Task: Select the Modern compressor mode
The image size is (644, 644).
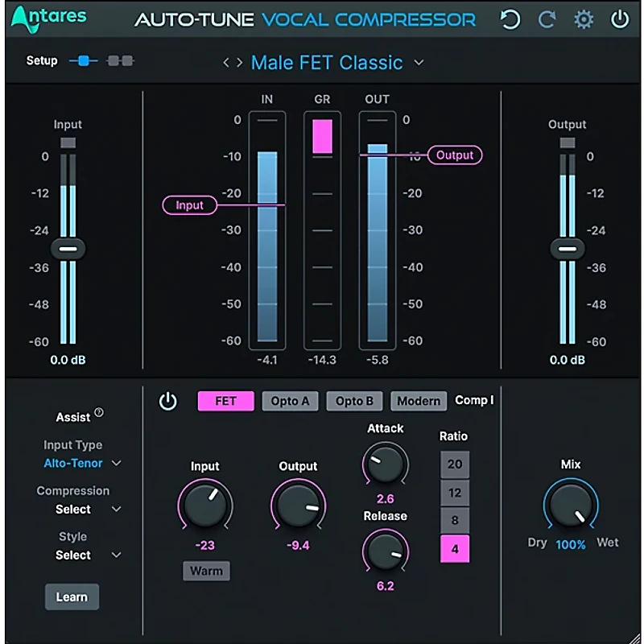Action: coord(419,401)
